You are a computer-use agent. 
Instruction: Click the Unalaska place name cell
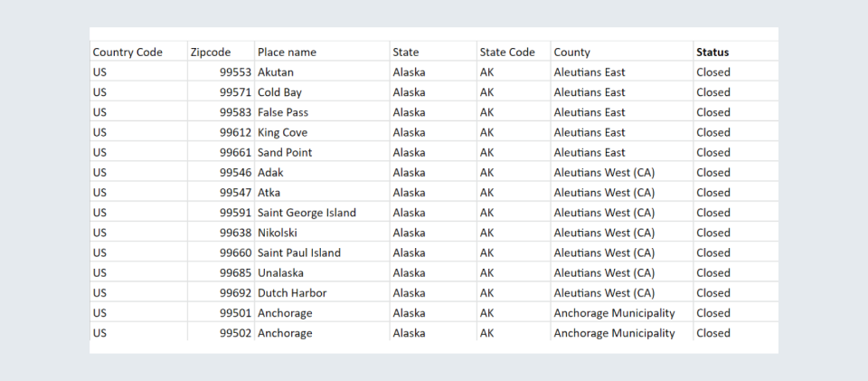pyautogui.click(x=283, y=272)
